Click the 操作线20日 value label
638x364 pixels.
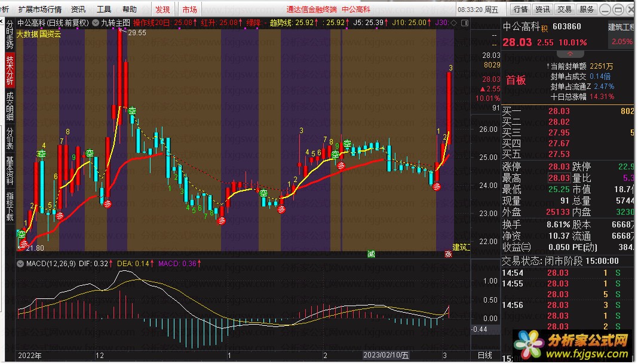point(165,23)
